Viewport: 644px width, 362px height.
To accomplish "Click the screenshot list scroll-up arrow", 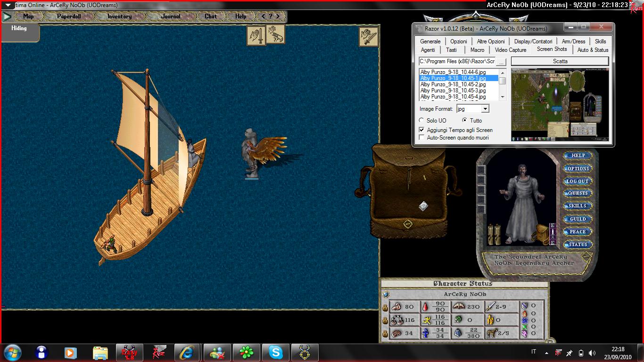I will (x=503, y=73).
